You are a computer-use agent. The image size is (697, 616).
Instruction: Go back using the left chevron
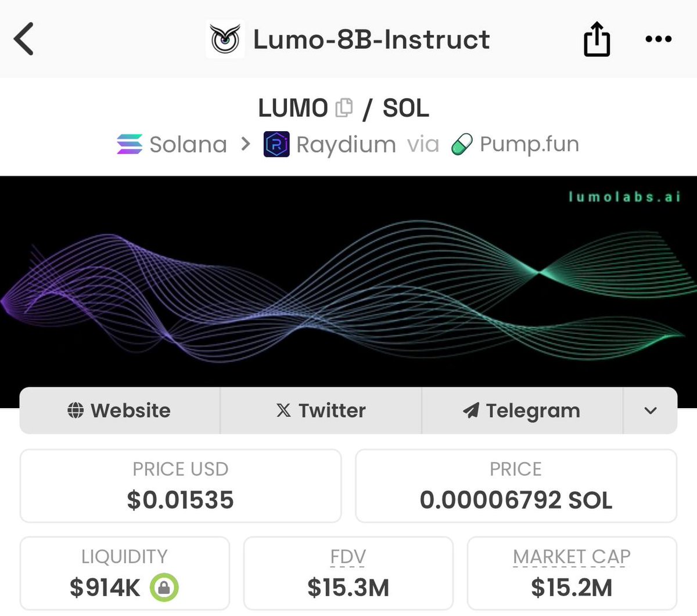coord(24,39)
